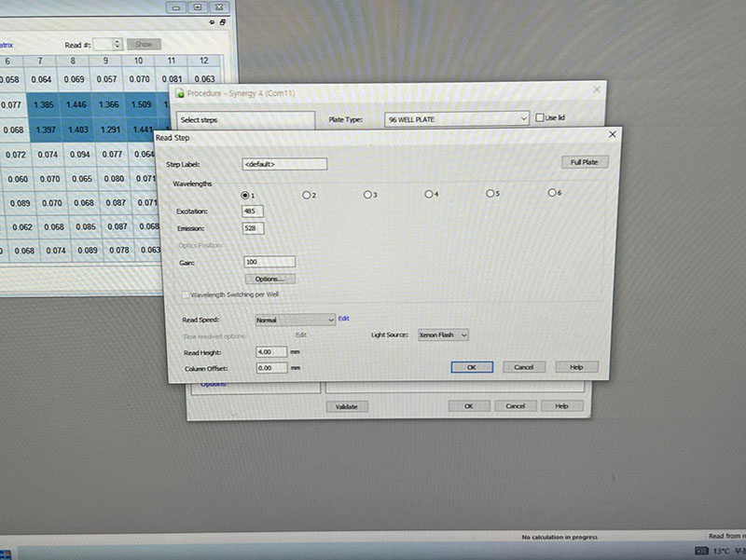Click Validate in the Procedure window
The width and height of the screenshot is (746, 560).
point(347,406)
